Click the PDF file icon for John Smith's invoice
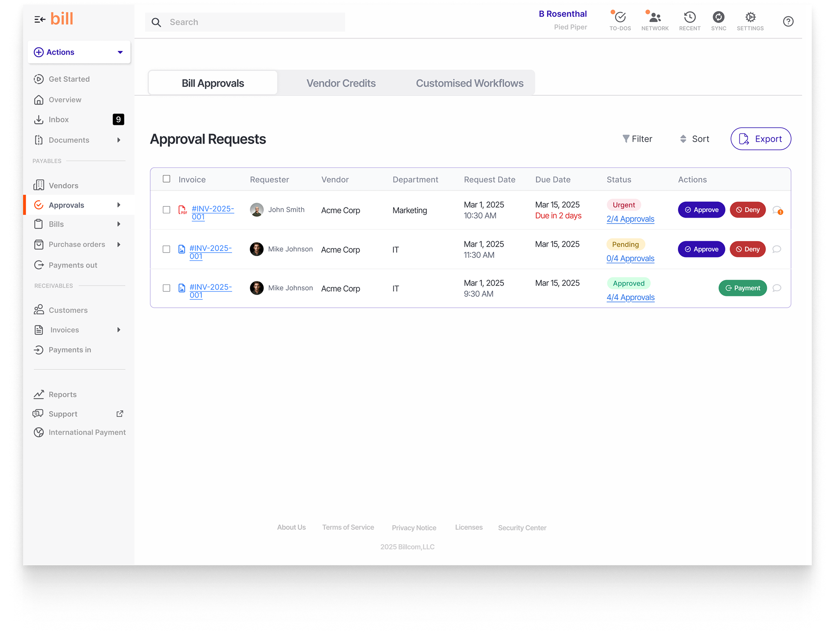This screenshot has width=834, height=644. [183, 210]
